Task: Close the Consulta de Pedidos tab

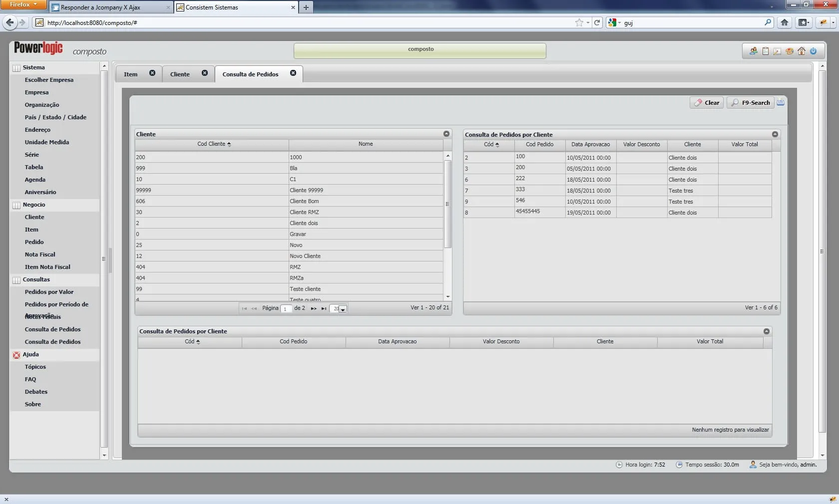Action: pyautogui.click(x=293, y=73)
